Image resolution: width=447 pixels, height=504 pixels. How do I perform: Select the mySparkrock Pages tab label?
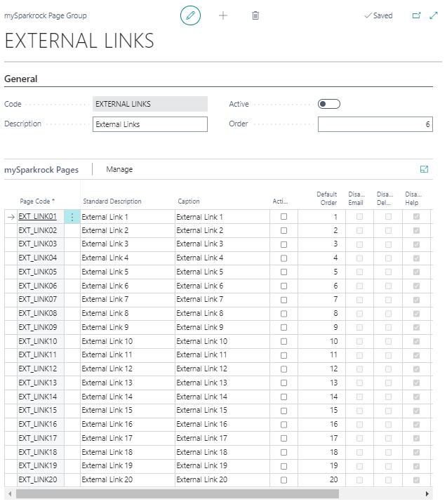[41, 169]
